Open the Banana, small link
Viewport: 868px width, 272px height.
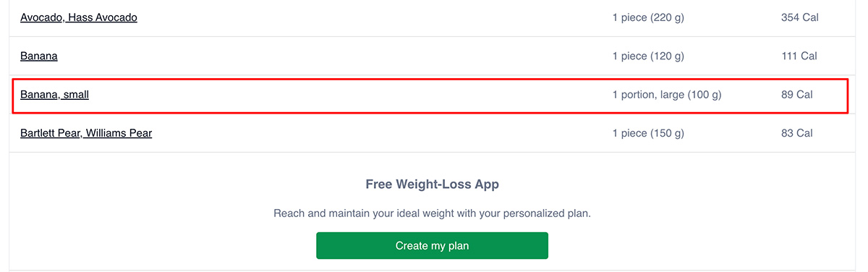(x=54, y=95)
